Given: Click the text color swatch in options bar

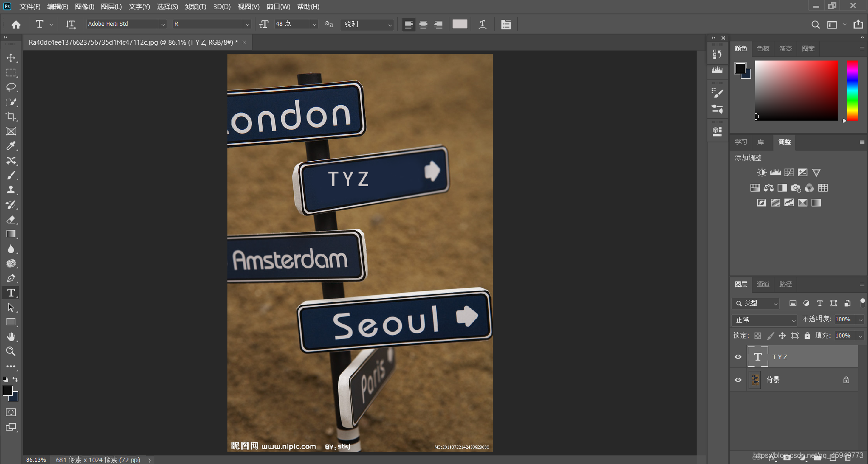Looking at the screenshot, I should 460,24.
